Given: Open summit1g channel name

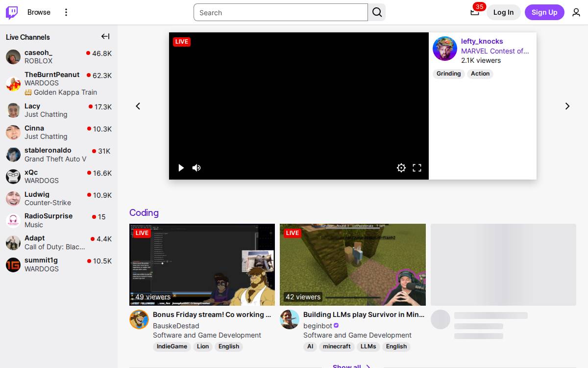Looking at the screenshot, I should (x=41, y=260).
